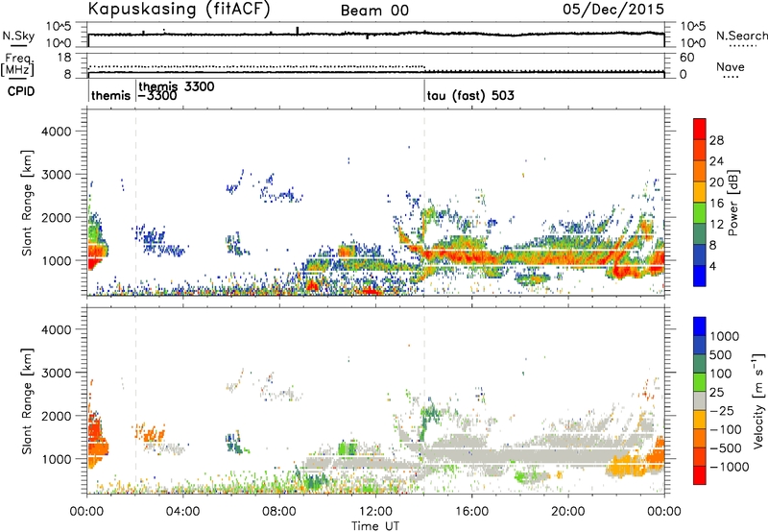Click the CPID row label
Viewport: 768px width, 532px height.
[x=21, y=91]
